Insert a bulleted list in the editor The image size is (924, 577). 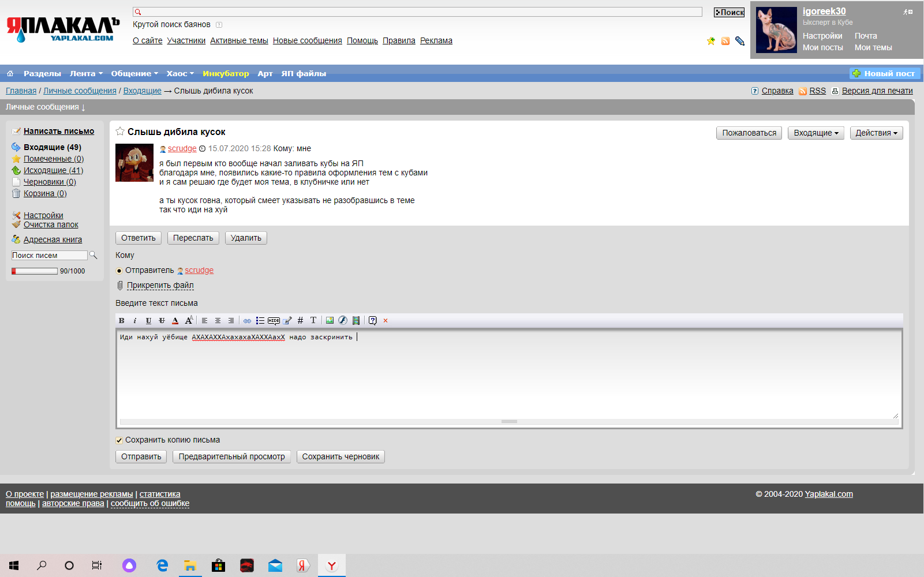[x=260, y=321]
